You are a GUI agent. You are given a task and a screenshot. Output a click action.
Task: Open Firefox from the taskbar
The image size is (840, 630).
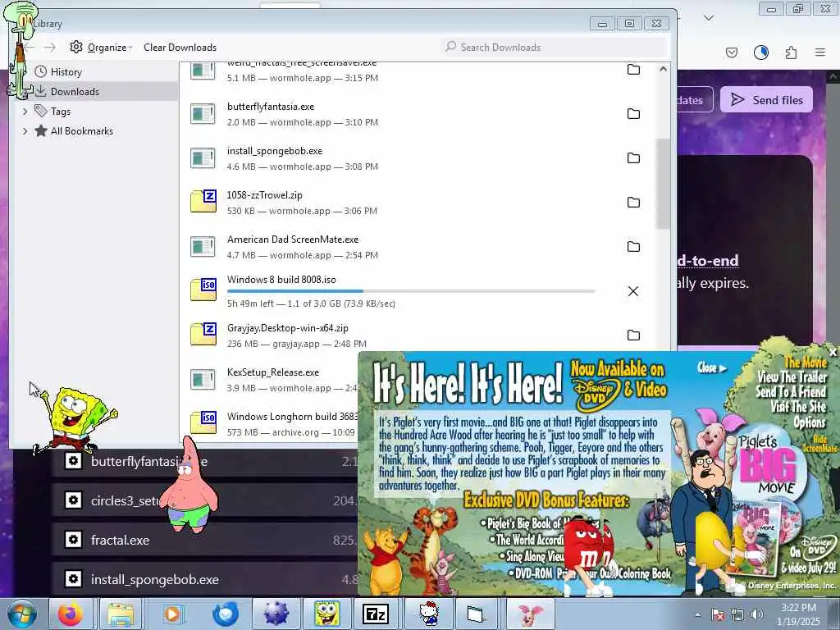point(71,614)
